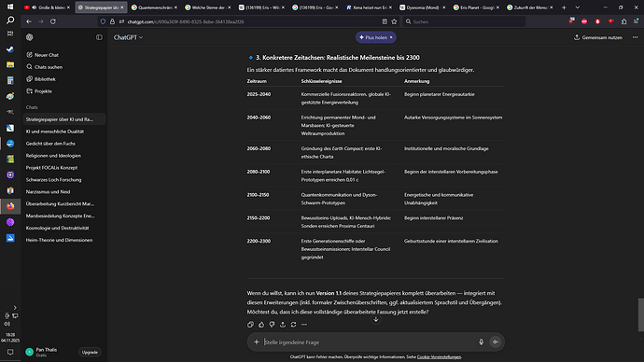Go back in the browser history
Viewport: 644px width, 362px height.
coord(28,21)
